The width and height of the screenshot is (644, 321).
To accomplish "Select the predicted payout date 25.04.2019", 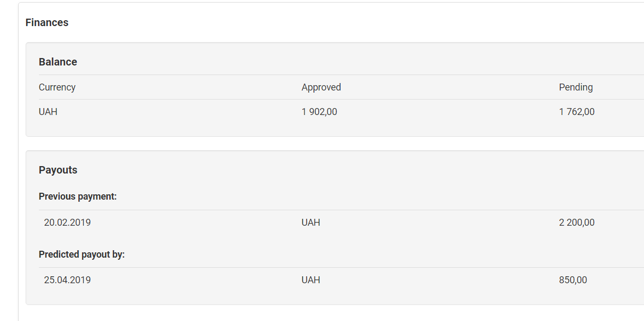I will (x=67, y=280).
